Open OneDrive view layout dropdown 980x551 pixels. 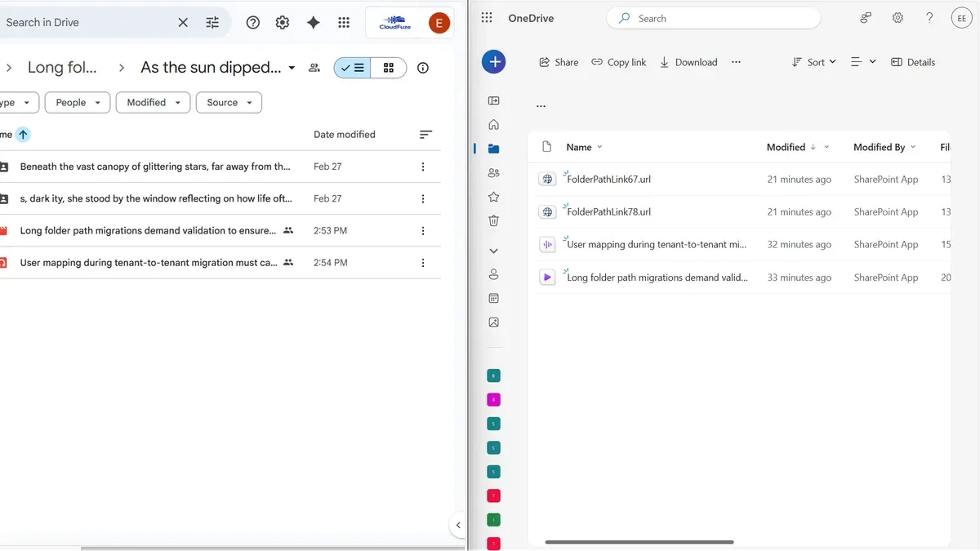[x=863, y=62]
